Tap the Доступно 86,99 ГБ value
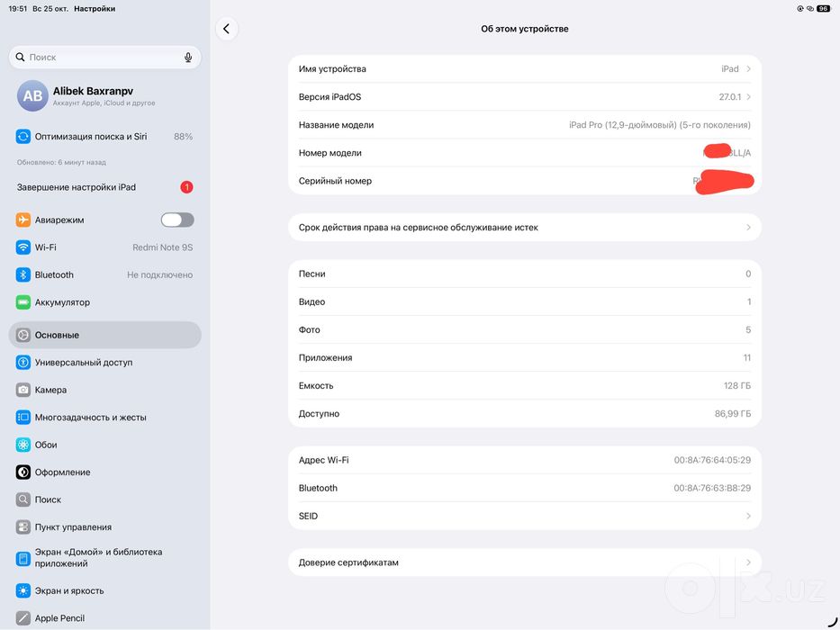This screenshot has width=840, height=630. (x=733, y=414)
